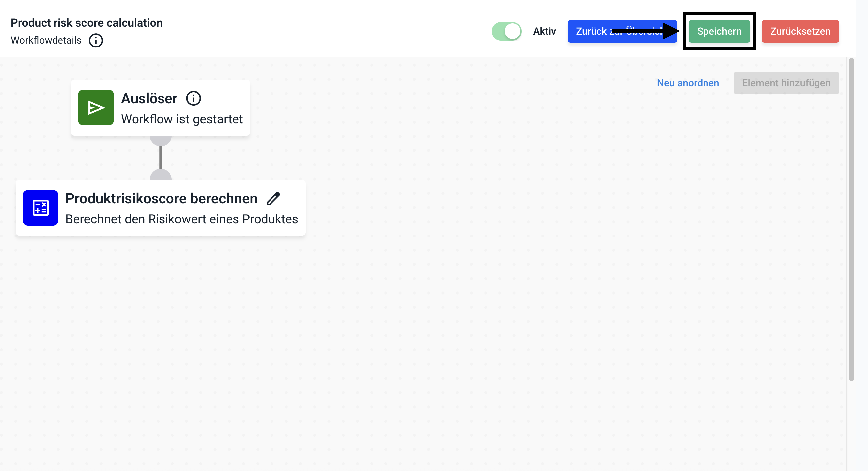Click the Element hinzufügen button
Image resolution: width=868 pixels, height=471 pixels.
[x=786, y=83]
